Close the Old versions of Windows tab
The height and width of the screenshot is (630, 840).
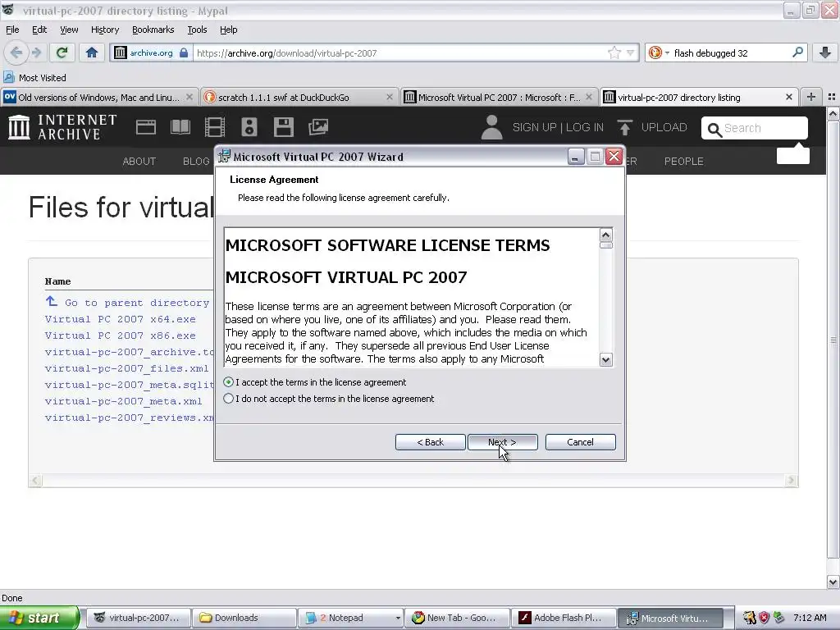189,97
